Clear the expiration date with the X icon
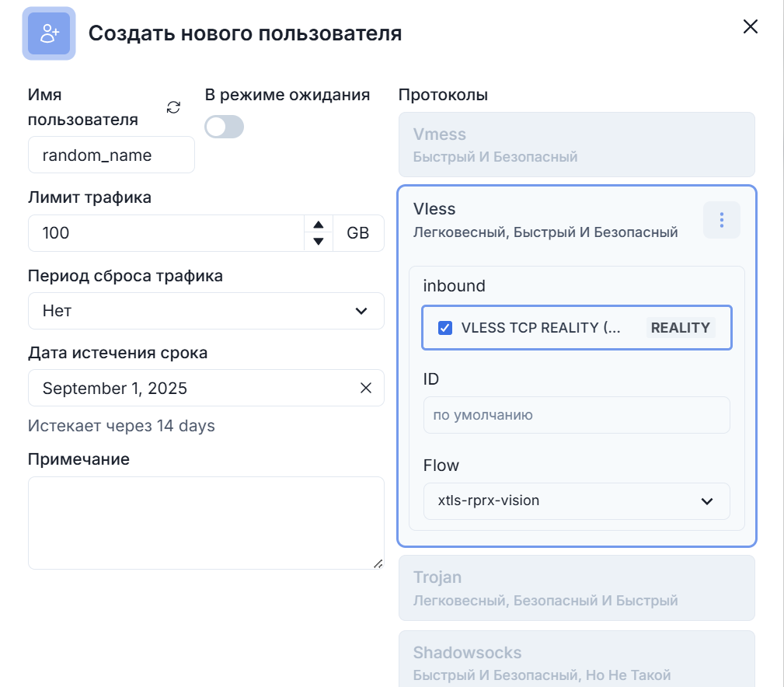 coord(365,388)
